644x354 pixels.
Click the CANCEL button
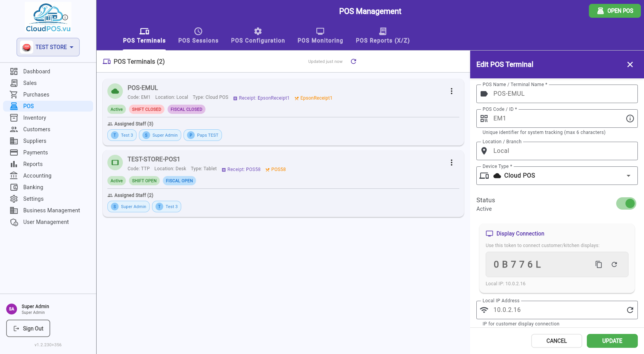click(x=556, y=341)
